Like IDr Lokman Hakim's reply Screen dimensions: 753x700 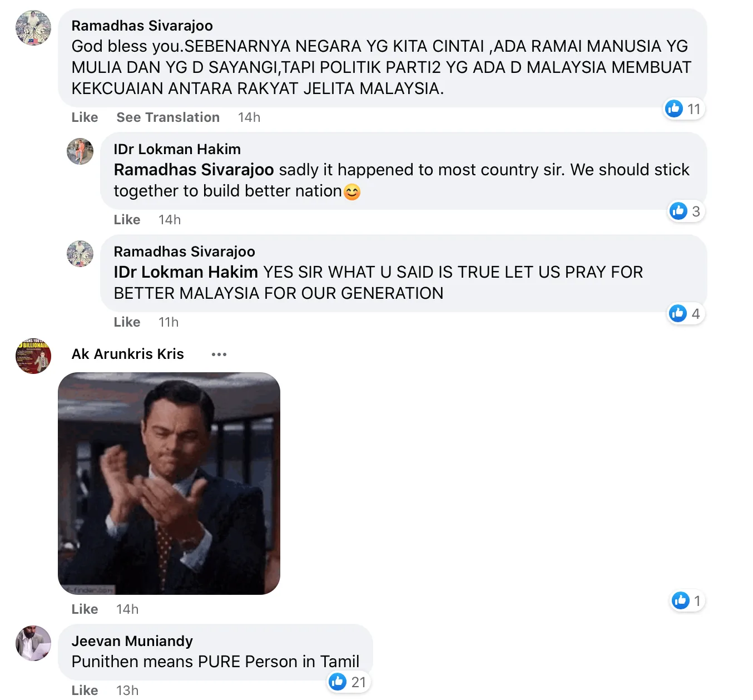[127, 220]
